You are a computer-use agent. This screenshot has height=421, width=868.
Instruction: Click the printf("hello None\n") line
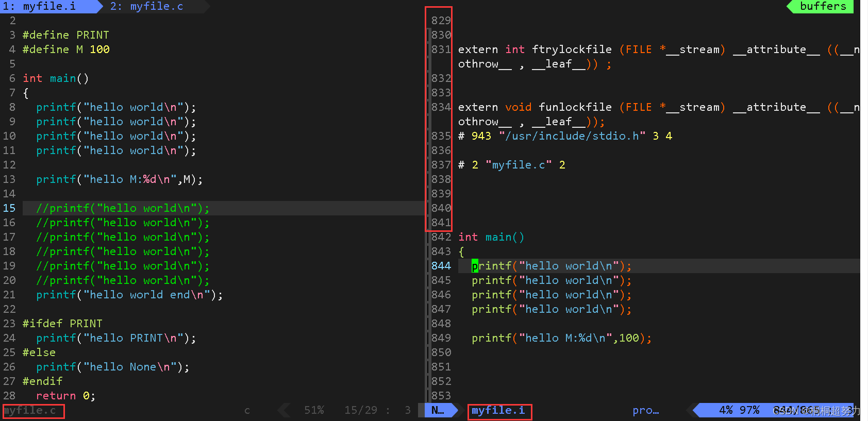click(x=113, y=367)
